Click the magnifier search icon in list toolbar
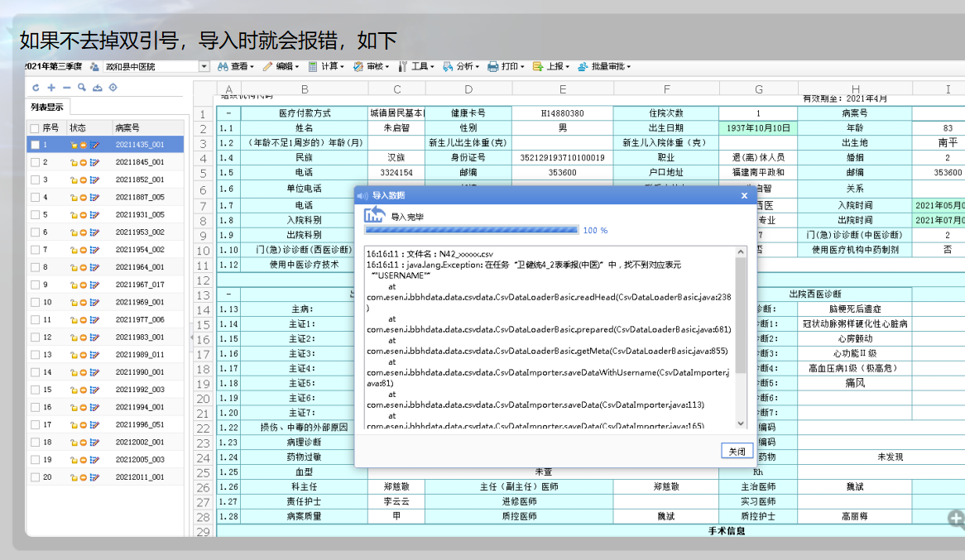The image size is (965, 560). (82, 88)
